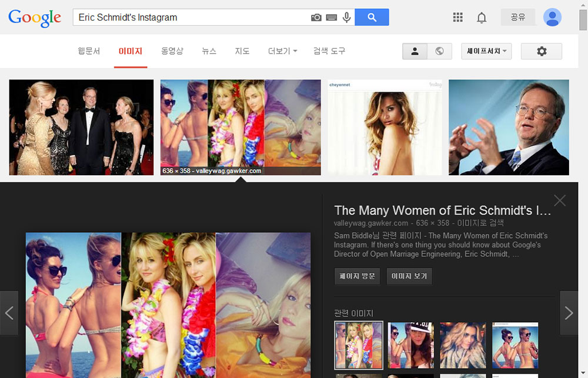Open the 세이프서치 dropdown
Screen dimensions: 588x378
click(x=486, y=51)
